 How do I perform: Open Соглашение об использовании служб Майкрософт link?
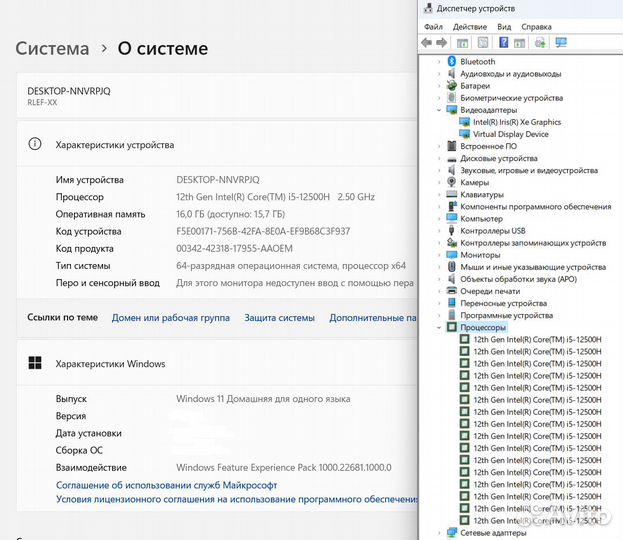(x=166, y=485)
